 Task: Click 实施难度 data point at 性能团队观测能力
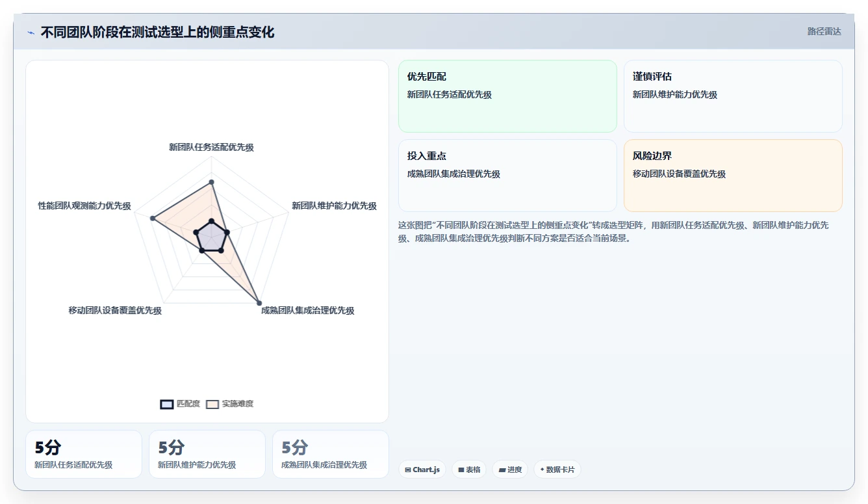pos(152,219)
